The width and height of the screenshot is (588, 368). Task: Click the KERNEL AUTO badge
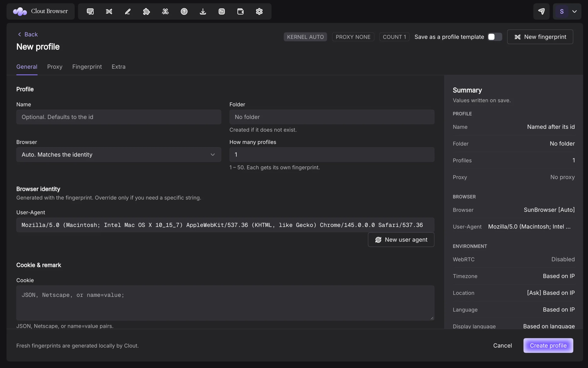[x=305, y=37]
